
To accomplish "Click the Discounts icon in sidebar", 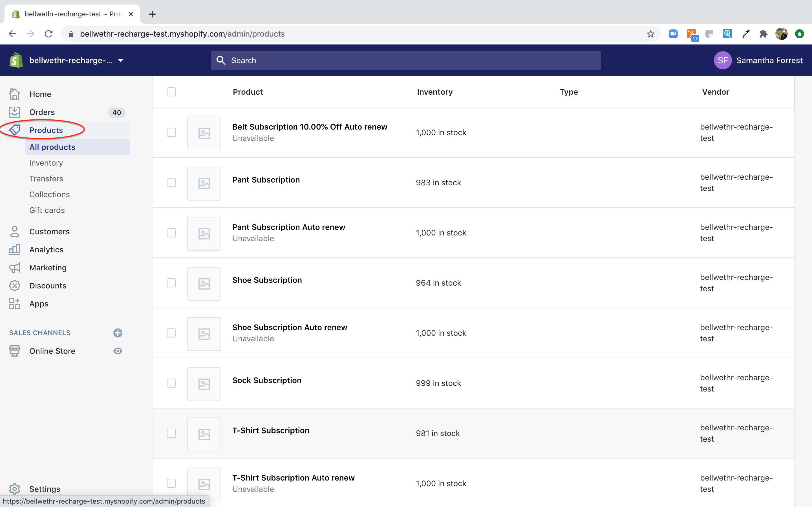I will (15, 286).
